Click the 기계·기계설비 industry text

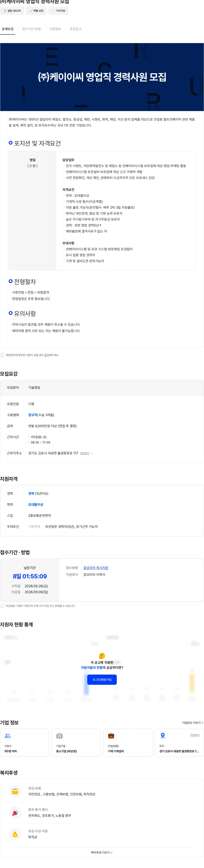(x=116, y=751)
